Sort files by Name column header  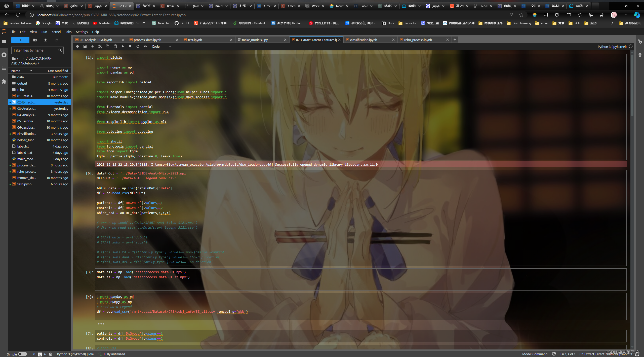[22, 71]
